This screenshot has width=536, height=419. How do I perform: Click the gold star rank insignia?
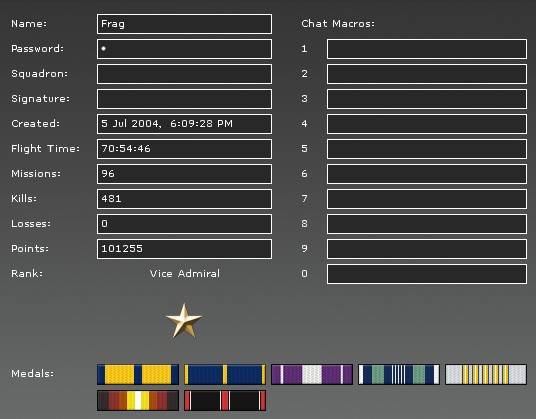coord(184,321)
